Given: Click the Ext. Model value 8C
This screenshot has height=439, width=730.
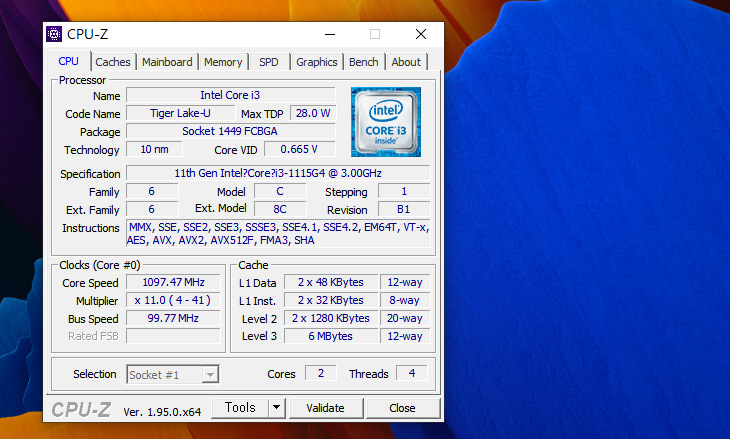Looking at the screenshot, I should 280,209.
